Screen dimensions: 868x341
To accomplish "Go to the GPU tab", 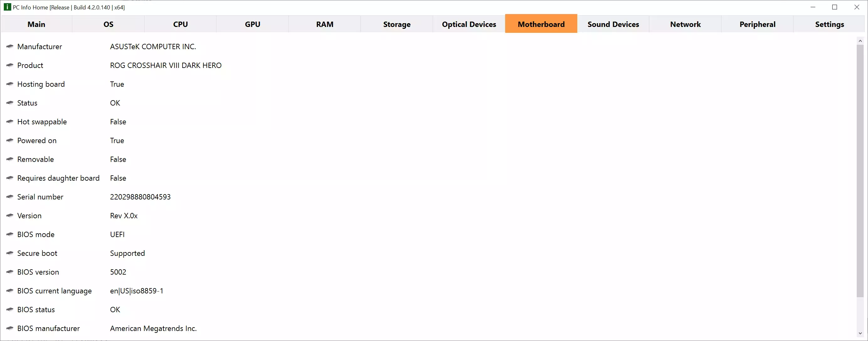I will coord(253,24).
